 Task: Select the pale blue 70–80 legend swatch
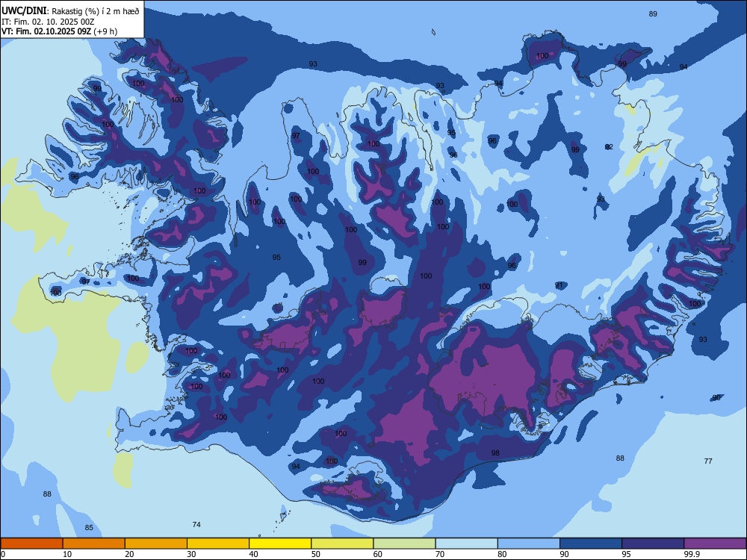pos(466,544)
